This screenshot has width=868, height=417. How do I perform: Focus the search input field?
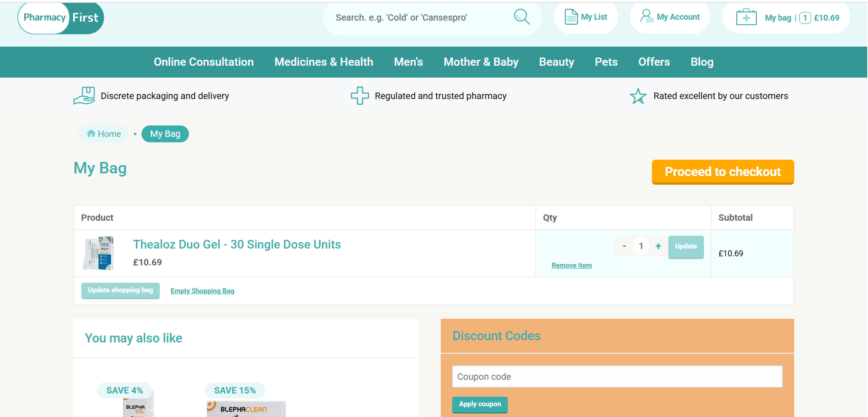[x=421, y=18]
